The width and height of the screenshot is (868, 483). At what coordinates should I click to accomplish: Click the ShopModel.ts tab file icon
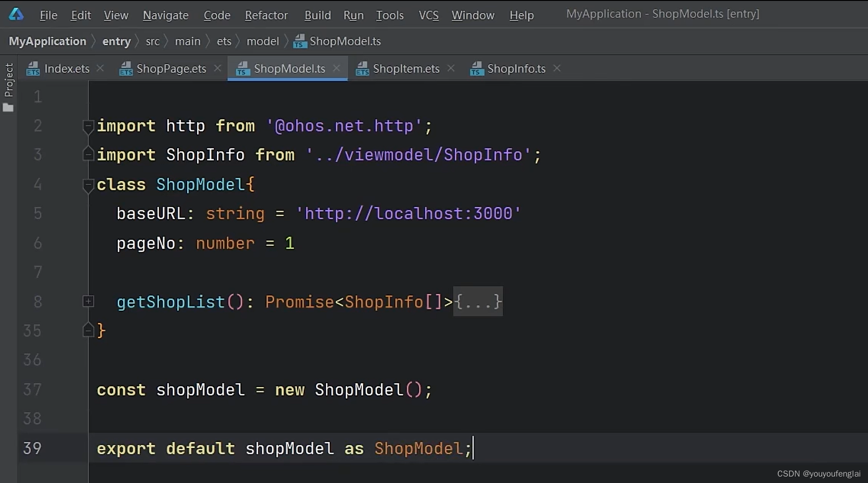tap(243, 69)
